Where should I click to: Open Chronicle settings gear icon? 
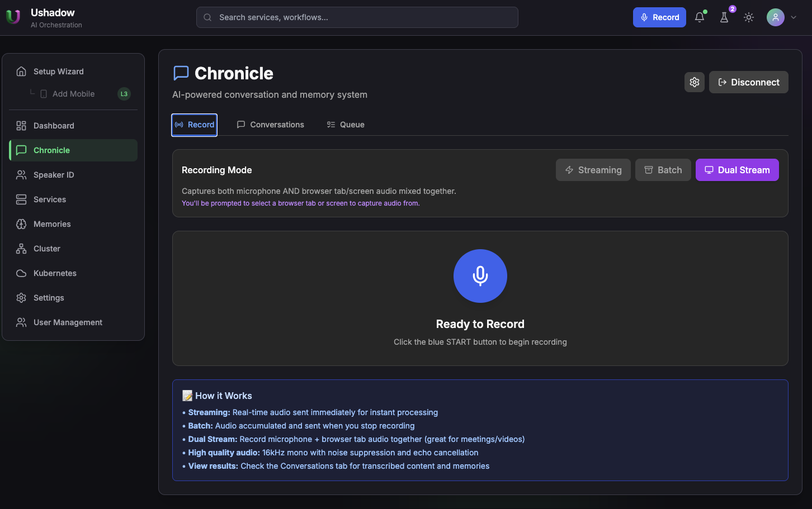[695, 82]
